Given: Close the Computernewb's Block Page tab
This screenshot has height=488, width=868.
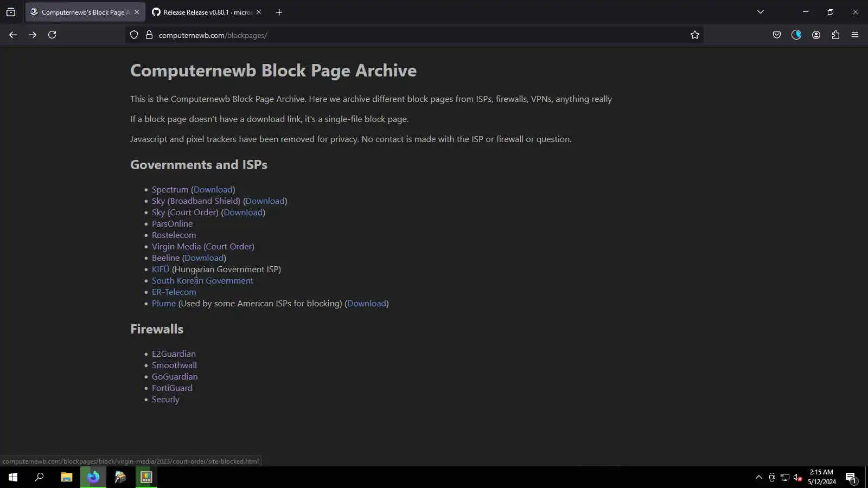Looking at the screenshot, I should point(137,12).
